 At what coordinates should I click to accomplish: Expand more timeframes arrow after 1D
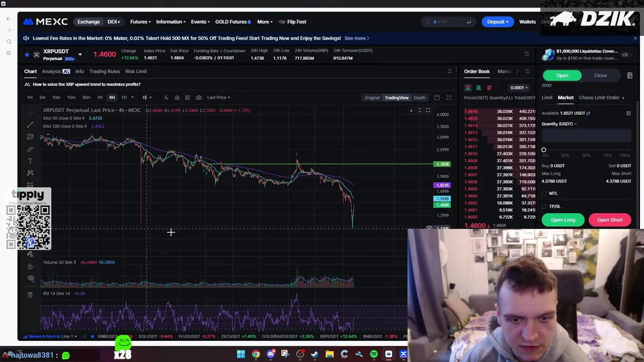pyautogui.click(x=132, y=98)
